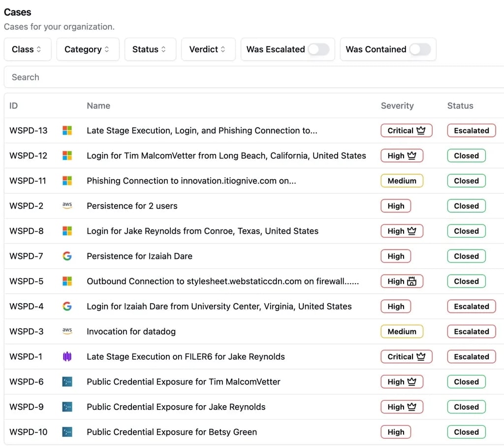Open case Login for Izaiah Dare from Virginia
The width and height of the screenshot is (504, 446).
click(219, 307)
